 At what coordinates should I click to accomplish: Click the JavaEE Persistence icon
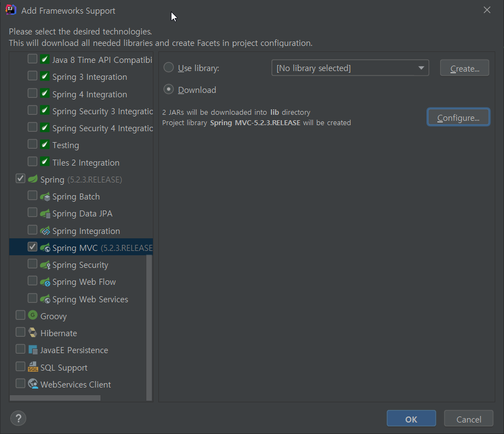(33, 350)
